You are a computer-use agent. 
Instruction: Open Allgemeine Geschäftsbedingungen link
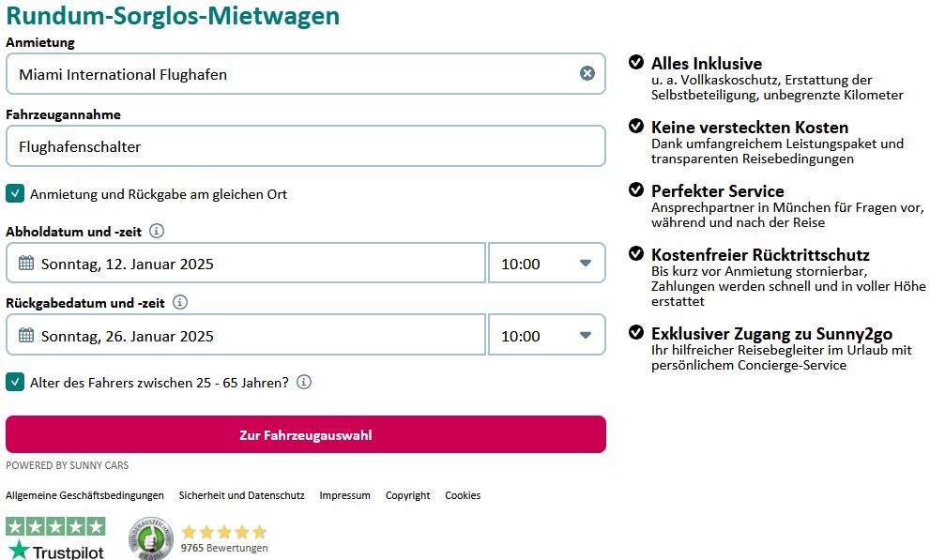84,495
